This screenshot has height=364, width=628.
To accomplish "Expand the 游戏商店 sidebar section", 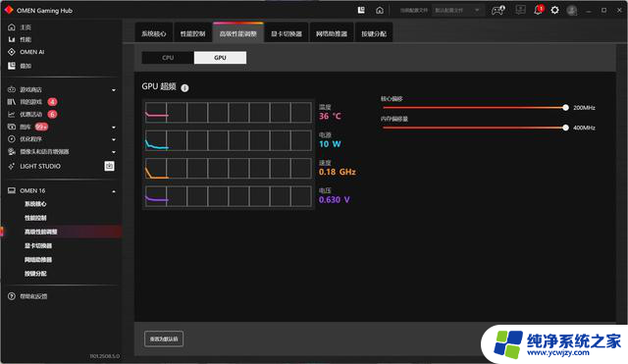I will point(114,89).
